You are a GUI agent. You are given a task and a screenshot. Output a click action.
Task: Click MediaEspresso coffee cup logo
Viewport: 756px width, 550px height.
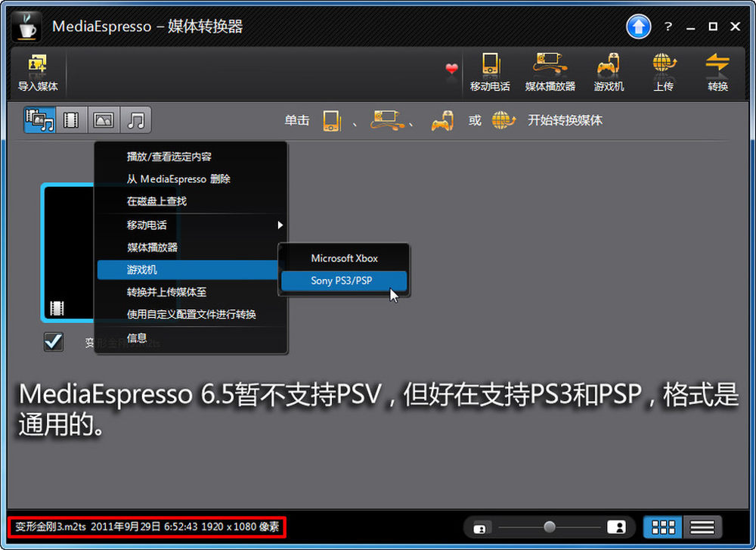click(x=26, y=26)
